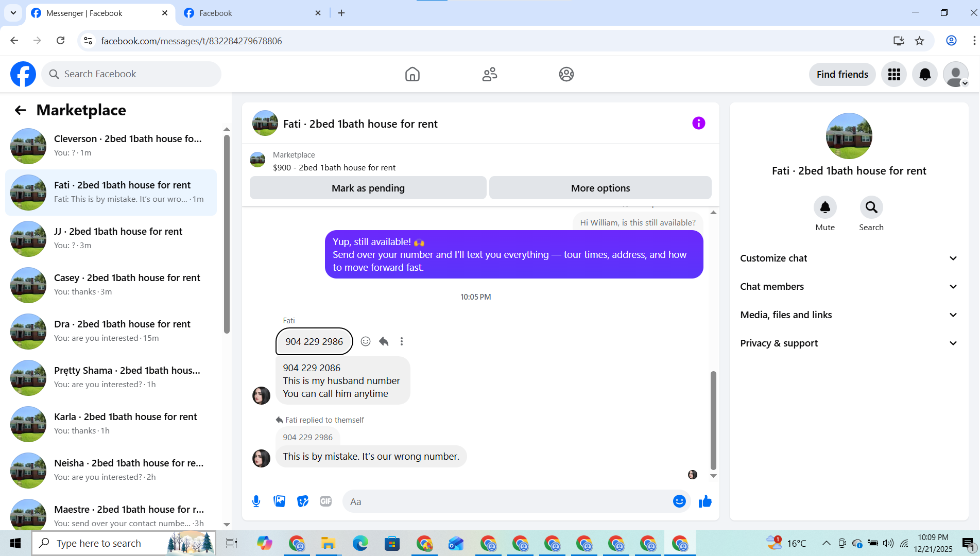The image size is (980, 556).
Task: Open Chrome profile icon
Action: (951, 41)
